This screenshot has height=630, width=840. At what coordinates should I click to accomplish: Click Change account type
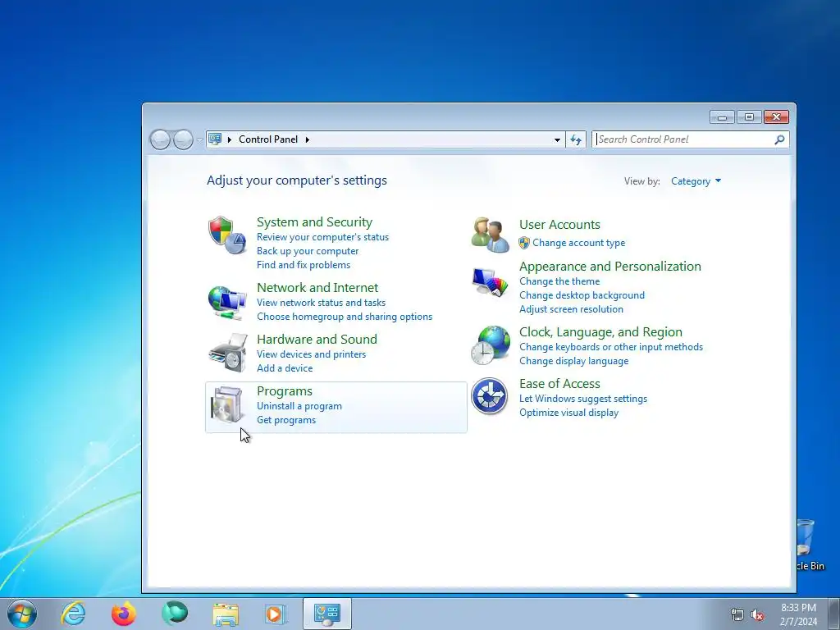[578, 243]
